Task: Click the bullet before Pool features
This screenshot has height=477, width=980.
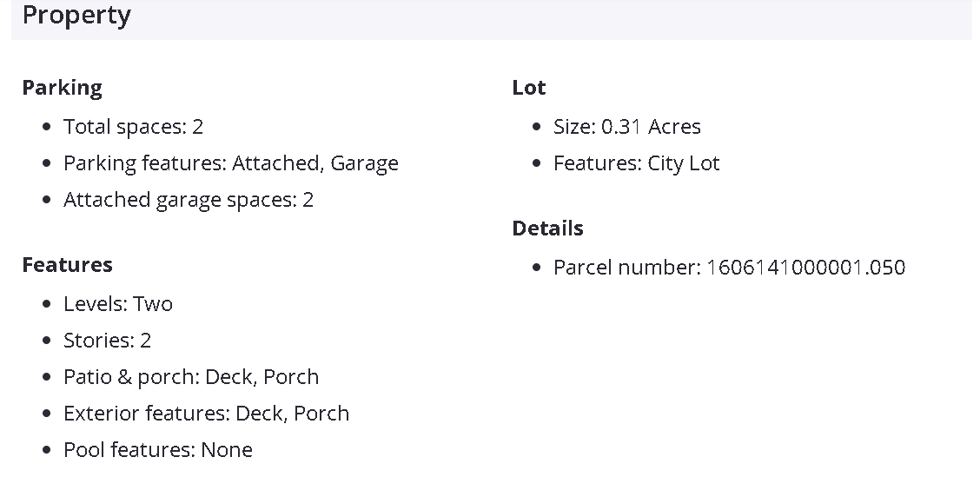Action: coord(47,451)
